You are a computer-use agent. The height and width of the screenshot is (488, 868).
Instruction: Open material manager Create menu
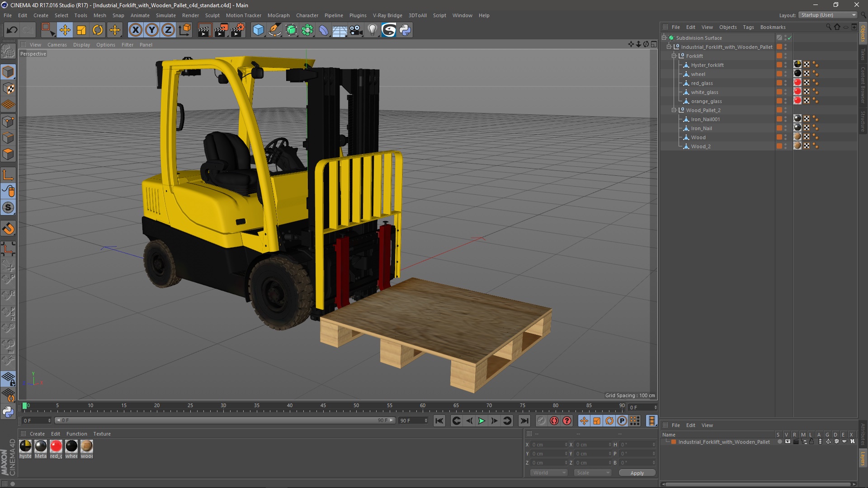point(37,434)
